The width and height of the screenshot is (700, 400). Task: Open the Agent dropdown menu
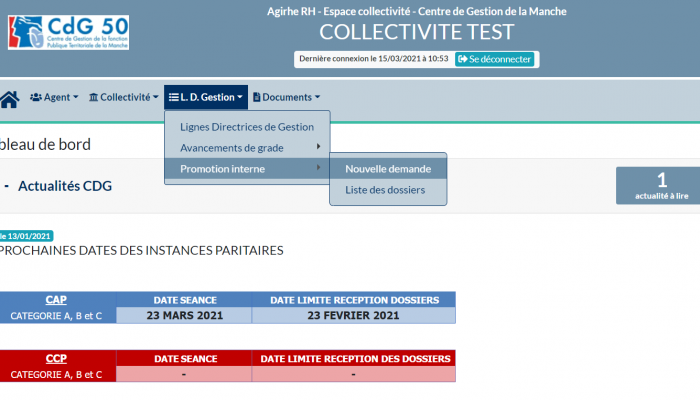tap(54, 97)
